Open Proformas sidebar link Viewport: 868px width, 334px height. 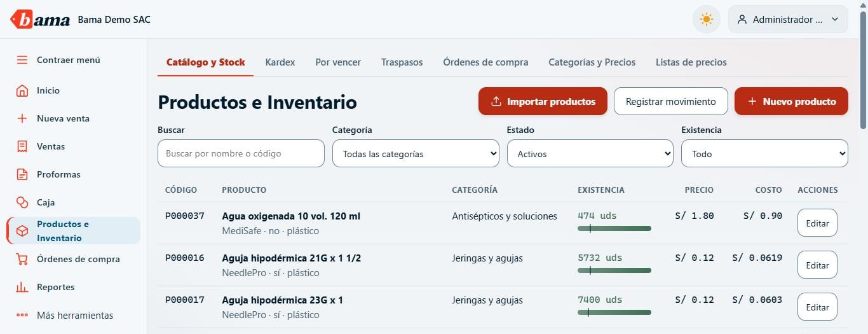click(73, 174)
